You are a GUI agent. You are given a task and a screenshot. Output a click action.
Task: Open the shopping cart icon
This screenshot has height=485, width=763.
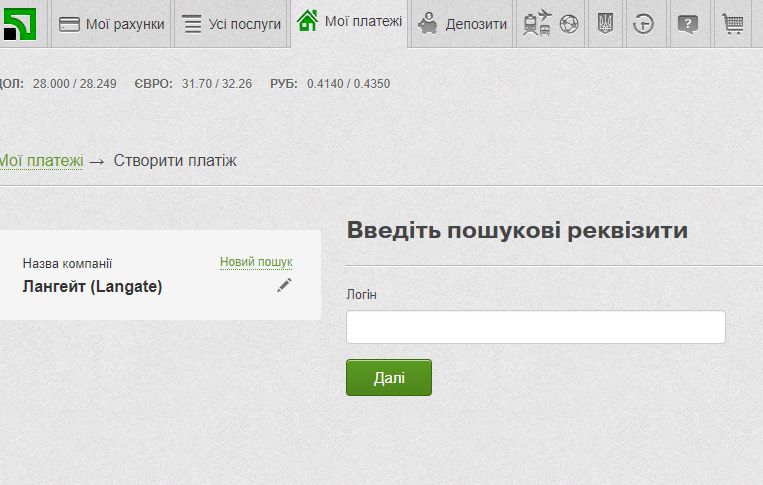pyautogui.click(x=733, y=25)
